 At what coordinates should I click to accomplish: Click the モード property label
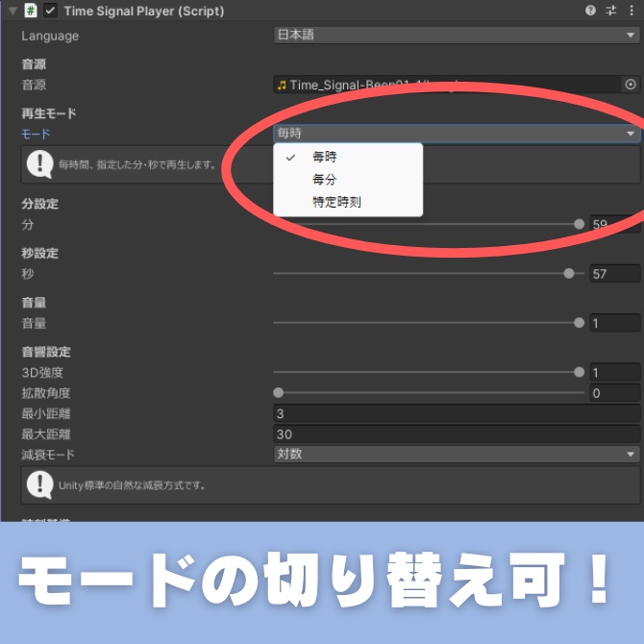[x=36, y=134]
